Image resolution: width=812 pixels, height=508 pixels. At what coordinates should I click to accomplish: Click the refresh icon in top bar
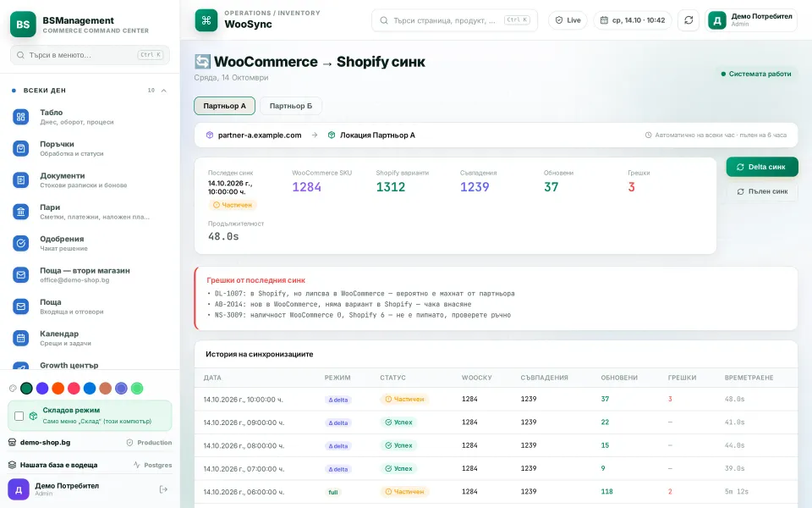[689, 20]
